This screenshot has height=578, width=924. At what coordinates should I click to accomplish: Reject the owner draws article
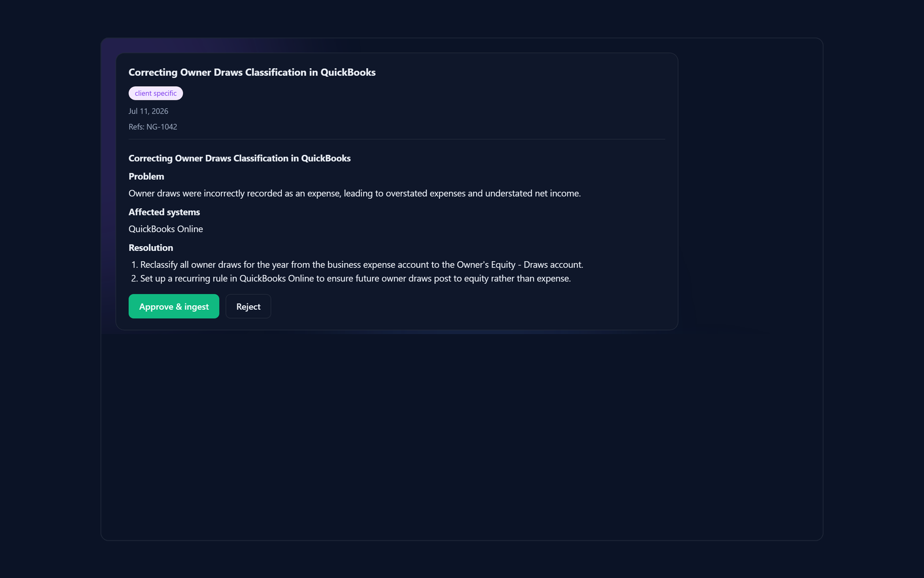248,306
